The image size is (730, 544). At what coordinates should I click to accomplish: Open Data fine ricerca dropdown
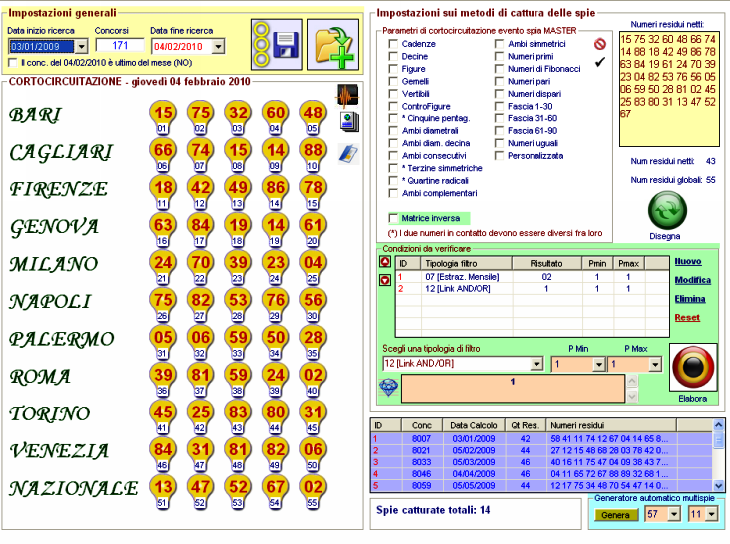coord(218,46)
